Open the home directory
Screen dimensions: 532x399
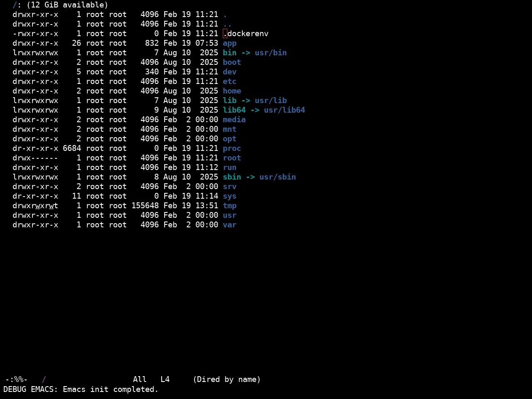[x=232, y=91]
